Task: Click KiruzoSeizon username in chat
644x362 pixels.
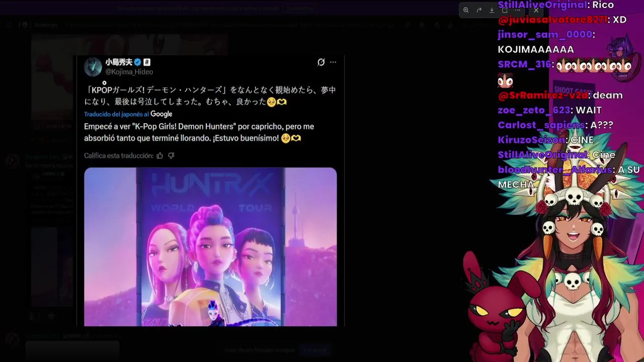Action: pos(532,140)
